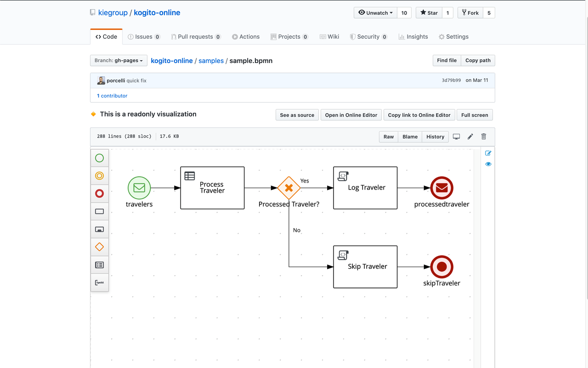The image size is (588, 368).
Task: Switch to the Security tab
Action: click(368, 37)
